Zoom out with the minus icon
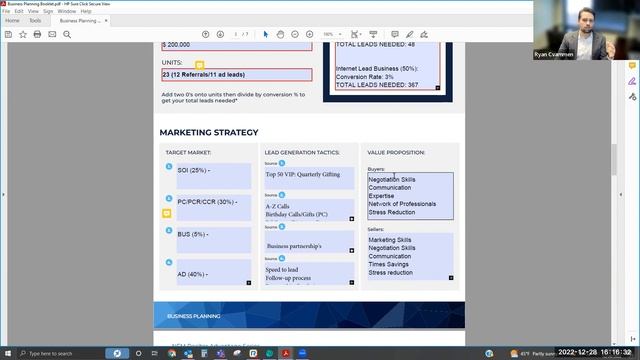Viewport: 640px width, 360px height. tap(295, 34)
